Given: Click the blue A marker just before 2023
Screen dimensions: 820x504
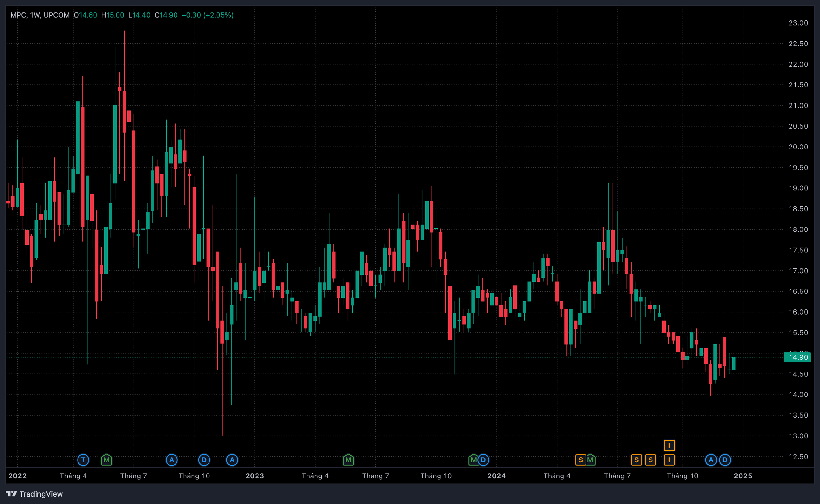Looking at the screenshot, I should (232, 460).
